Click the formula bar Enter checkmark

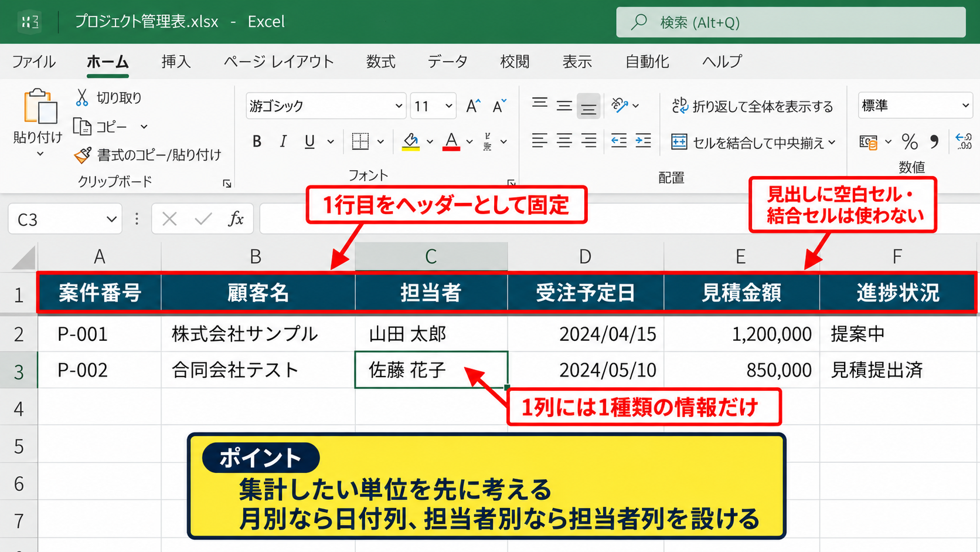(203, 219)
